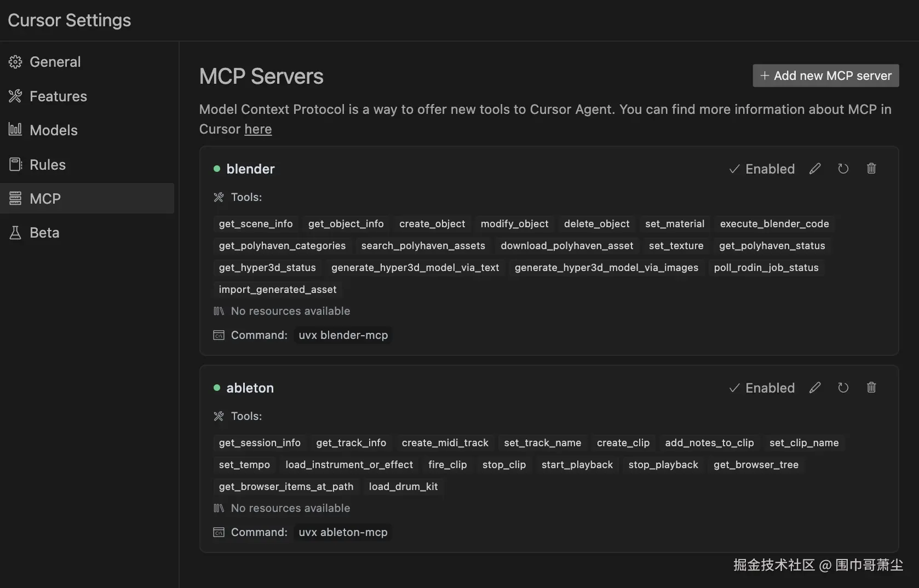Click the generate_hyper3d_model_via_text tool
The height and width of the screenshot is (588, 919).
click(415, 268)
